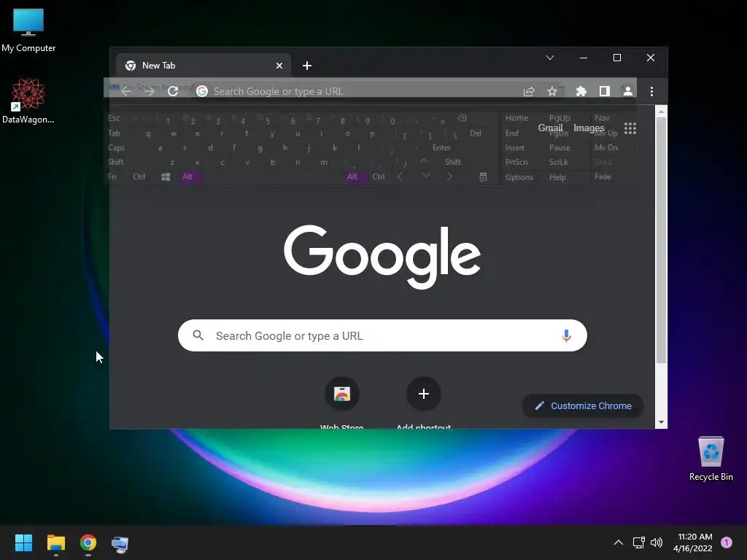The height and width of the screenshot is (560, 747).
Task: Start voice search with the microphone icon
Action: point(566,335)
